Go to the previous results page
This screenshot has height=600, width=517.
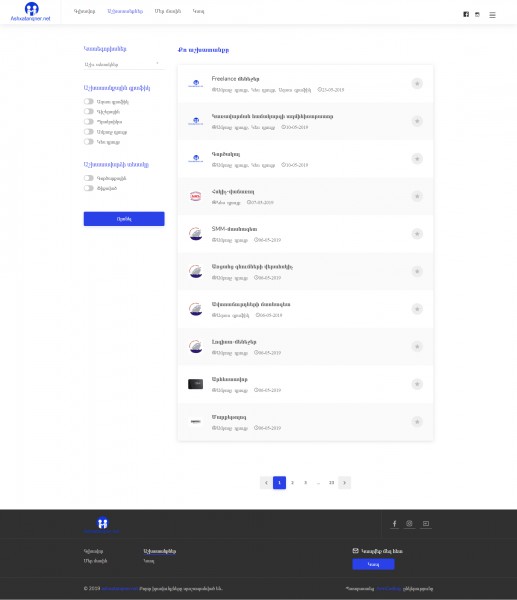click(266, 483)
